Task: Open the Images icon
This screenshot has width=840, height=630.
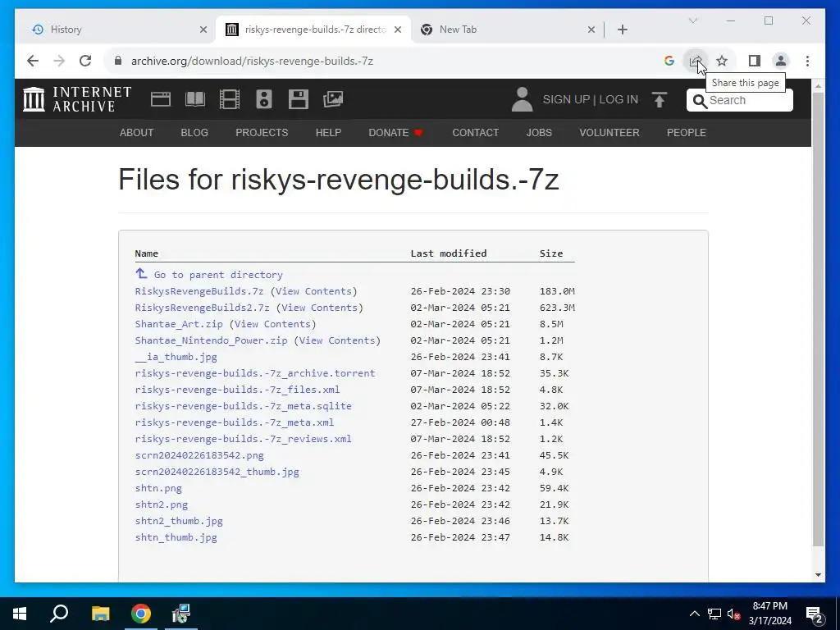Action: [x=333, y=99]
